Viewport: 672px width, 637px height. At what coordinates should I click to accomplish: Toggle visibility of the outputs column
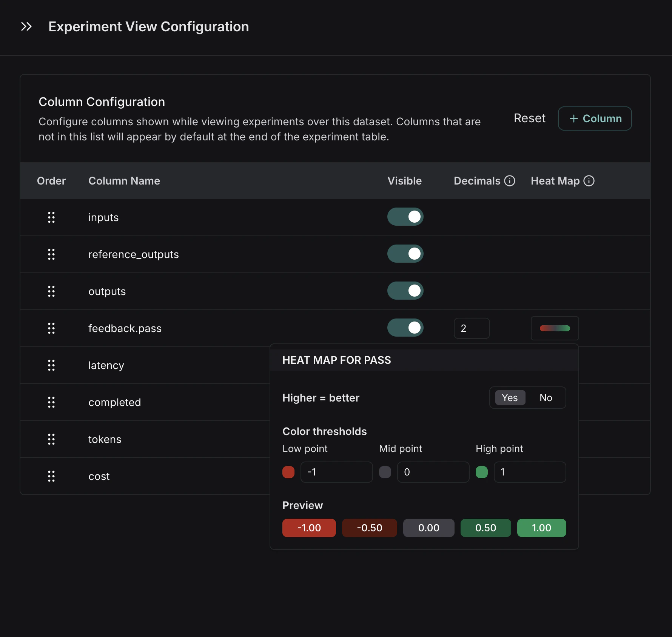point(405,291)
